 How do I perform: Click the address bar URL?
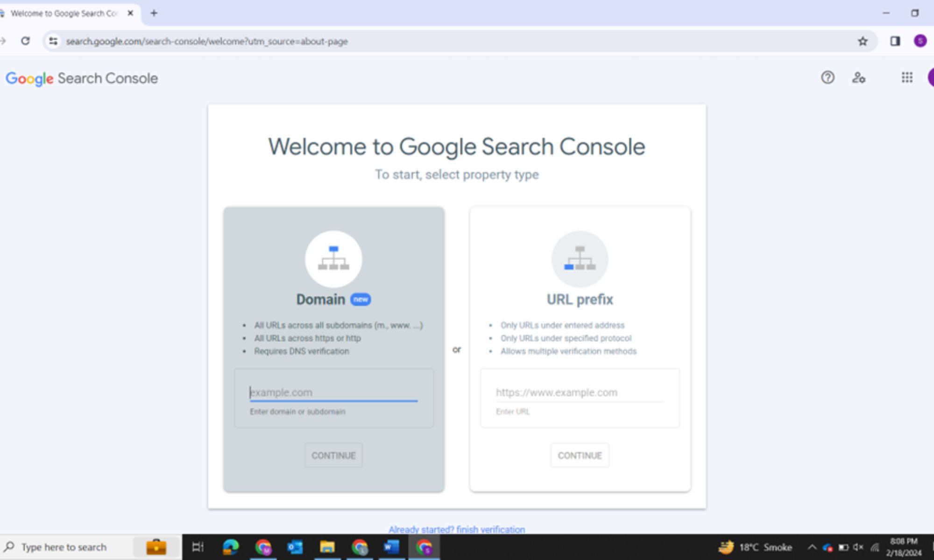tap(207, 41)
